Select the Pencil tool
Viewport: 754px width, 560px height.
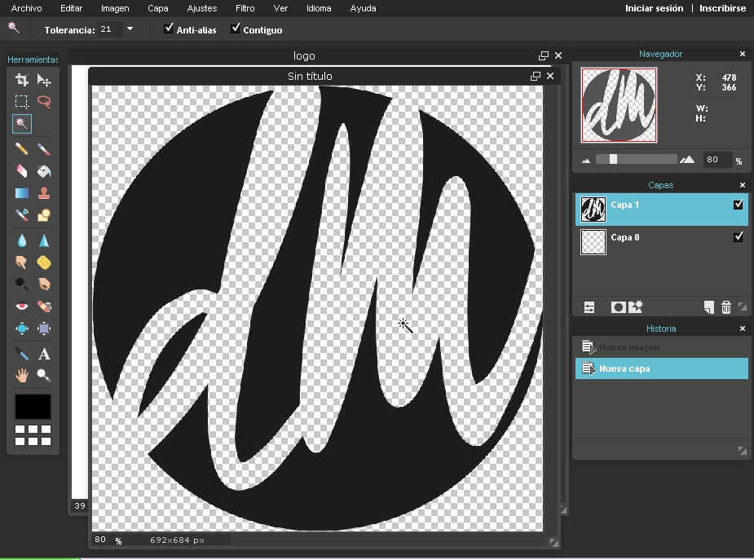pos(22,149)
